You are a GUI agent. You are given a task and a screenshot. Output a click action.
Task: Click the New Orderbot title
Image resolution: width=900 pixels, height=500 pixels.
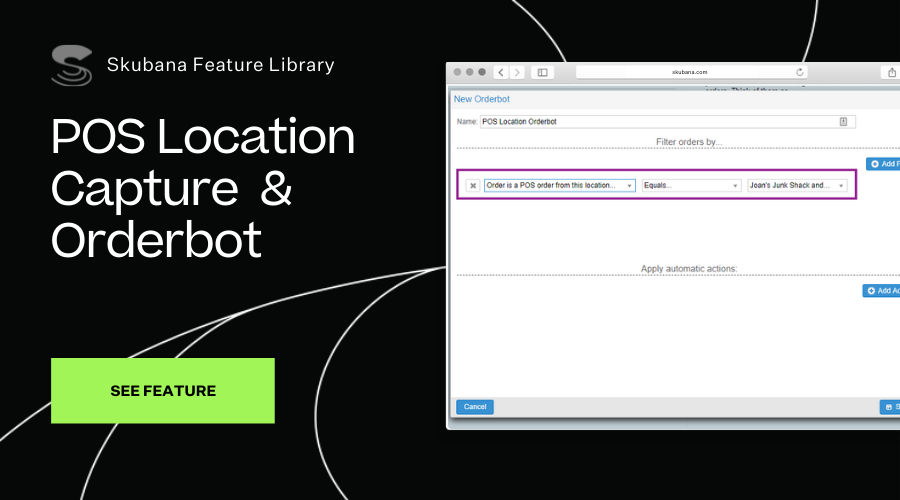(x=482, y=99)
